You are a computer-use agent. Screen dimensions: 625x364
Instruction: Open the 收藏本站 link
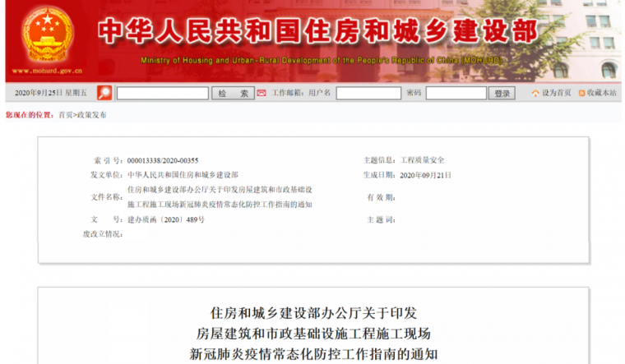click(x=601, y=94)
